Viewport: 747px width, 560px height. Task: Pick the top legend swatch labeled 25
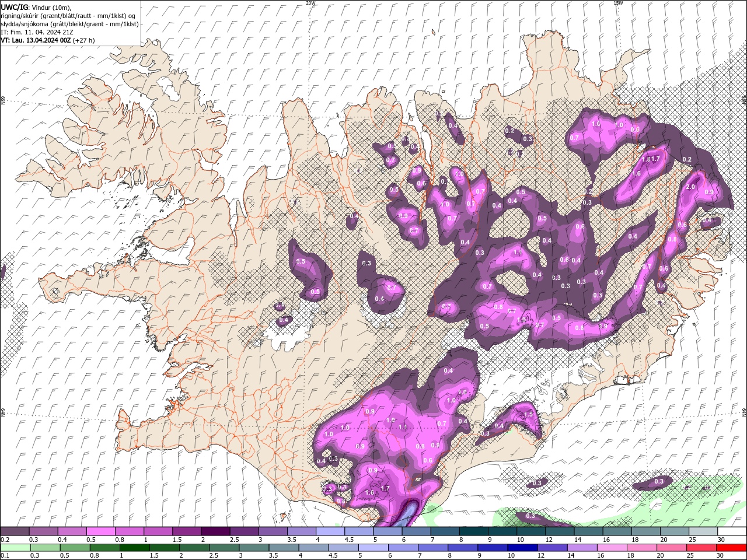point(703,531)
